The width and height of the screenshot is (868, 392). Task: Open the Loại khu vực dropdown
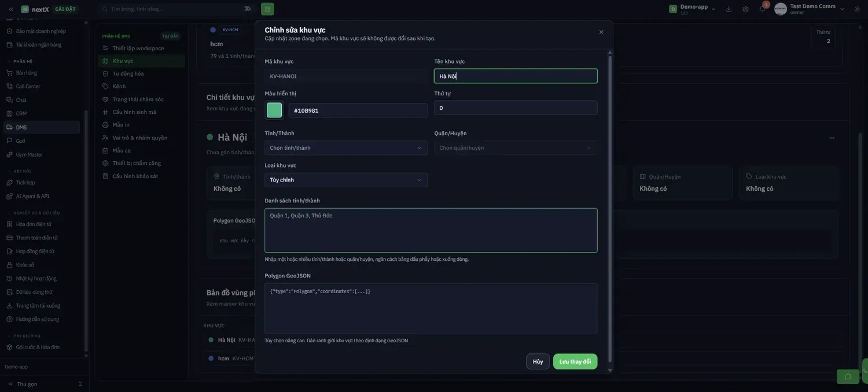tap(346, 180)
